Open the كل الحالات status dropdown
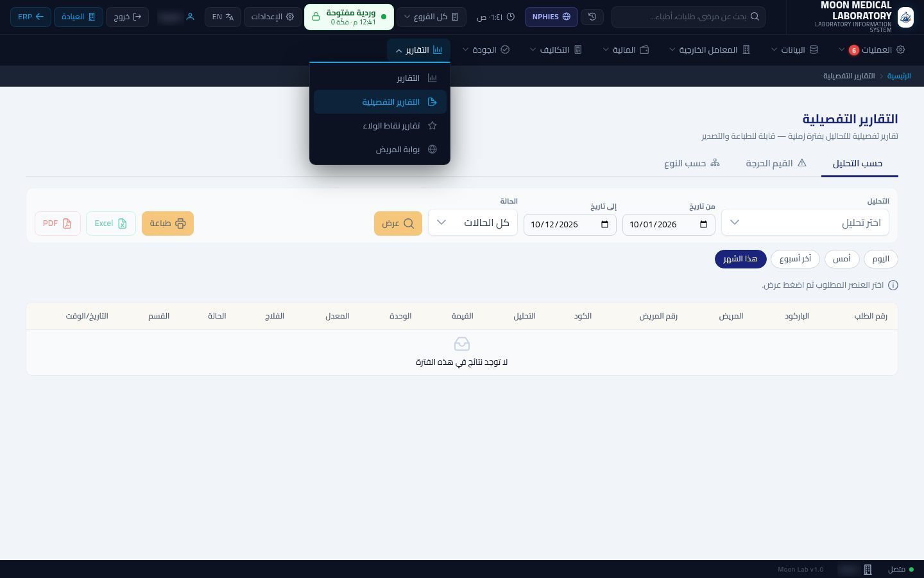 473,223
